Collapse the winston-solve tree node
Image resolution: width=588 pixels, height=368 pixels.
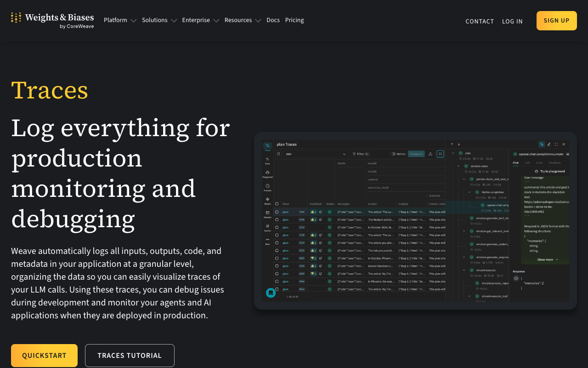point(458,166)
